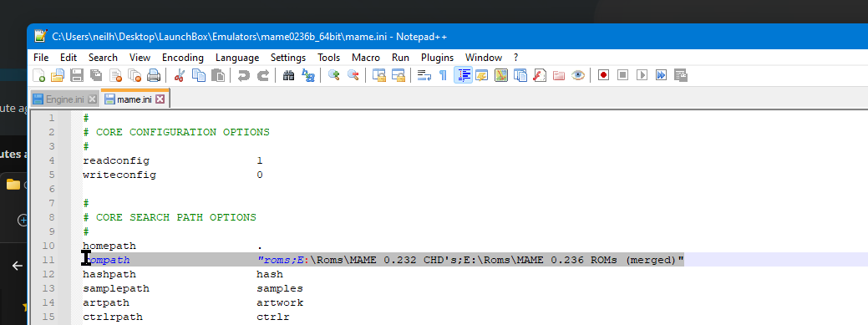Toggle the Indent Guide button
Screen dimensions: 868x325
[x=463, y=75]
